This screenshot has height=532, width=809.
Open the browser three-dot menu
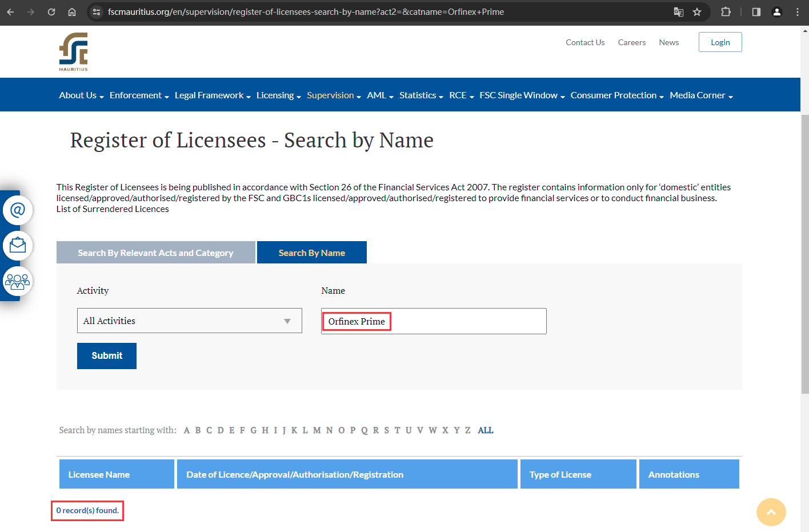798,11
